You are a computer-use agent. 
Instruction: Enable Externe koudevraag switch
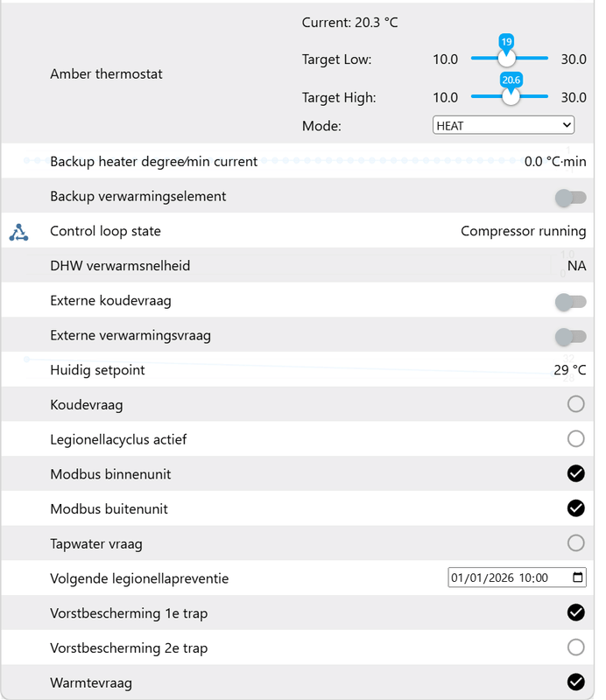(x=571, y=302)
